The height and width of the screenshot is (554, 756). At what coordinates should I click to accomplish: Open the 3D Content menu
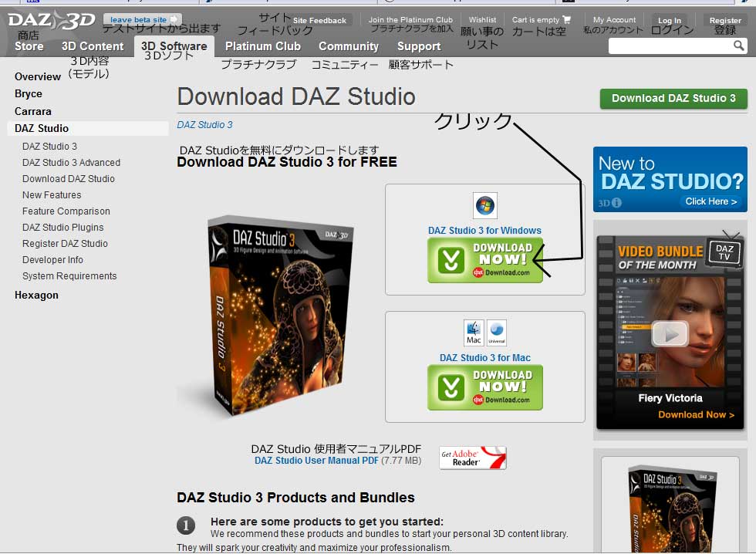tap(93, 46)
